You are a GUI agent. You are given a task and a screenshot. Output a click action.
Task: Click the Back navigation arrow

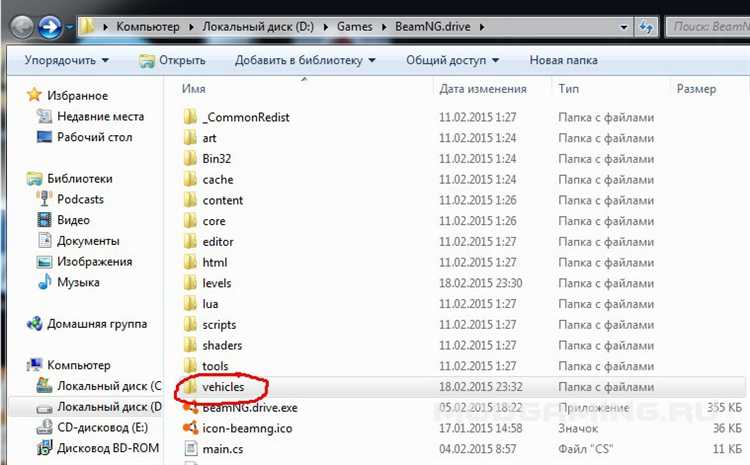[x=22, y=27]
